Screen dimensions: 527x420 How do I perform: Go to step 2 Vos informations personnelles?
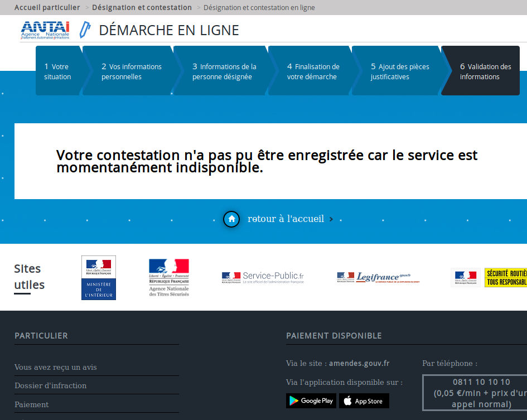129,71
